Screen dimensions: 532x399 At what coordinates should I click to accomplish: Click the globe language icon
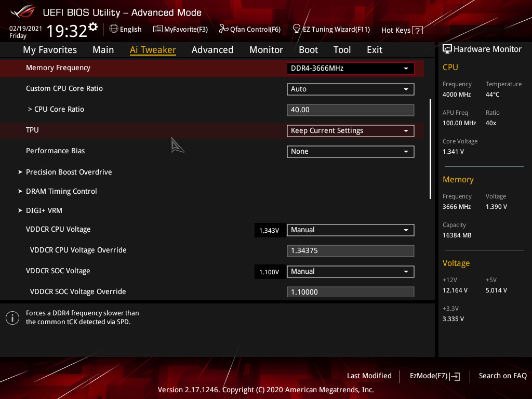[114, 29]
